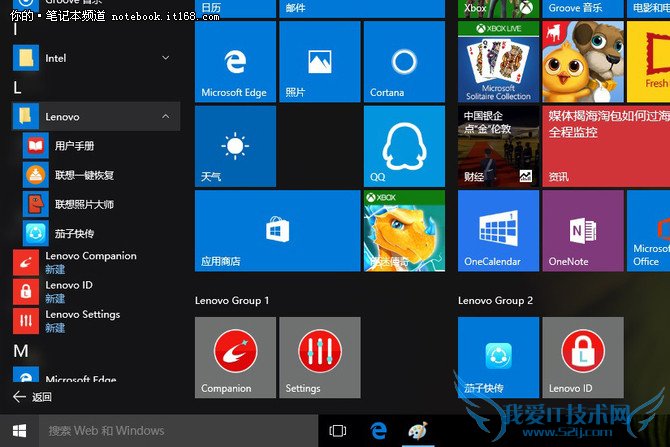
Task: Launch Lenovo Settings from app list
Action: (96, 321)
